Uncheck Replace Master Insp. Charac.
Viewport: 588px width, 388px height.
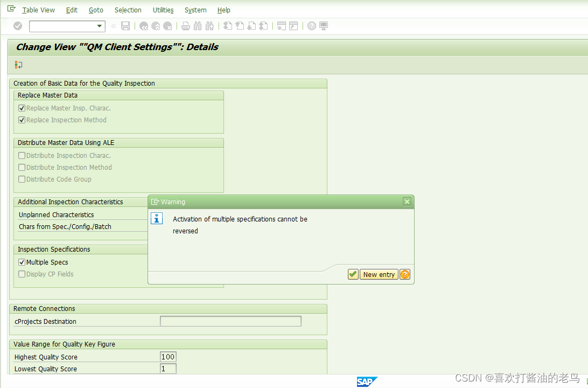22,108
